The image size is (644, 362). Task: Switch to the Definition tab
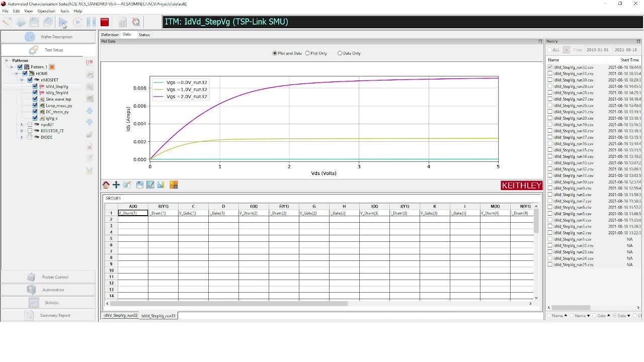110,35
